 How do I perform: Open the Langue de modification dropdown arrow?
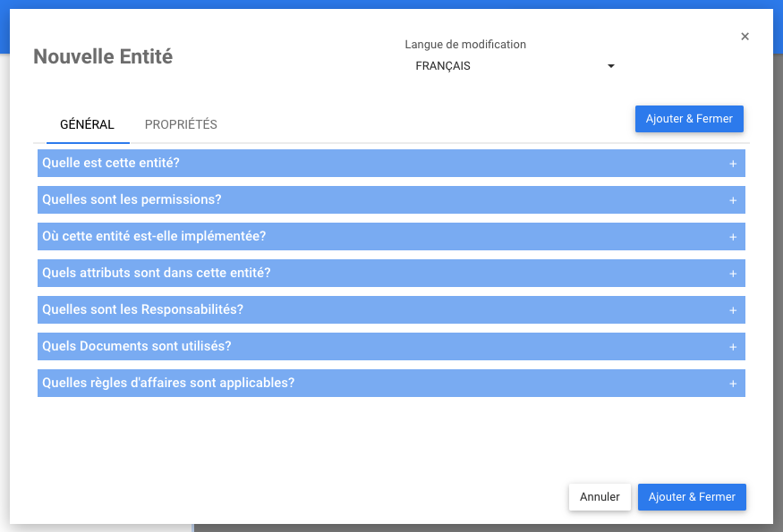611,66
